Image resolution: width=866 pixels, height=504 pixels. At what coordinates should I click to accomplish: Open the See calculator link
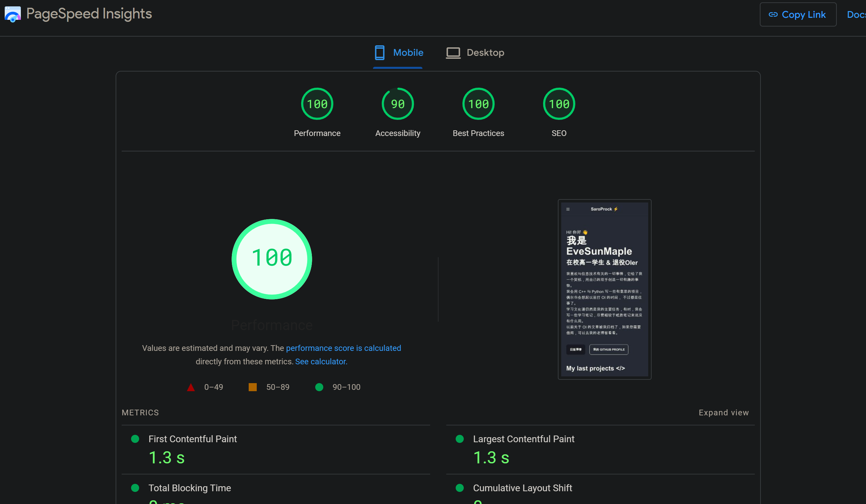click(x=321, y=362)
